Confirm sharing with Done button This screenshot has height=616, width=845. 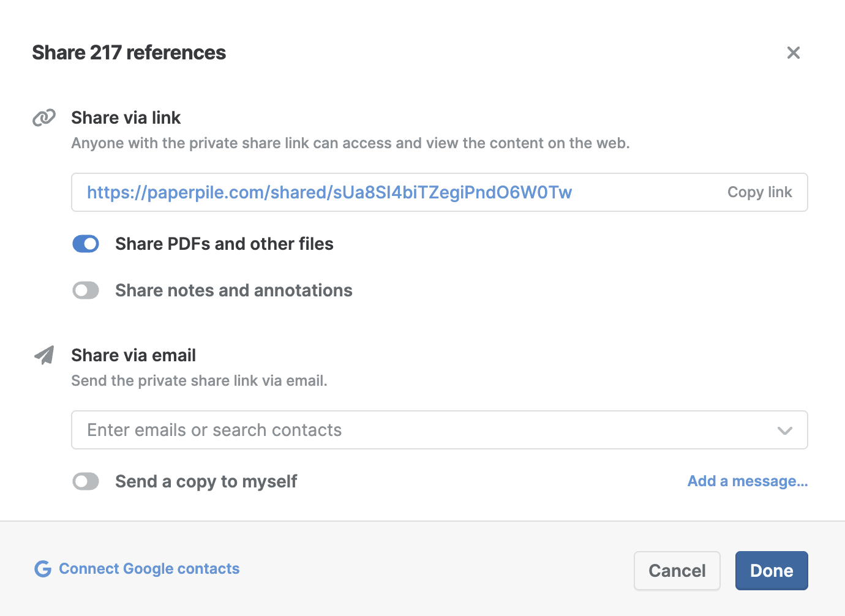click(772, 571)
